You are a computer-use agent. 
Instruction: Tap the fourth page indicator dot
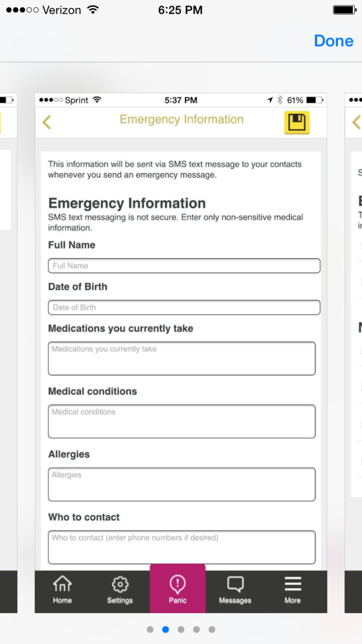coord(196,630)
